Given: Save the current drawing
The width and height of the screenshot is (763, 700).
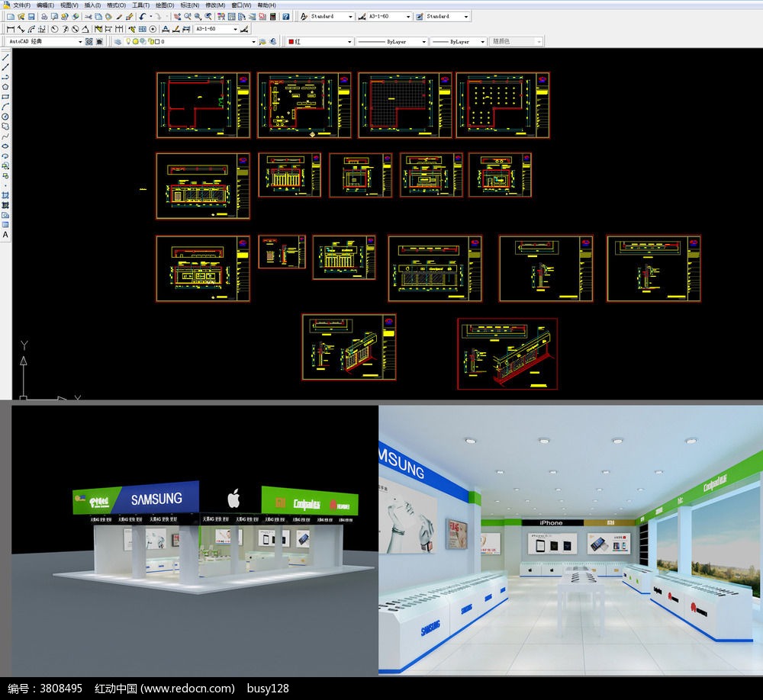Looking at the screenshot, I should tap(31, 17).
